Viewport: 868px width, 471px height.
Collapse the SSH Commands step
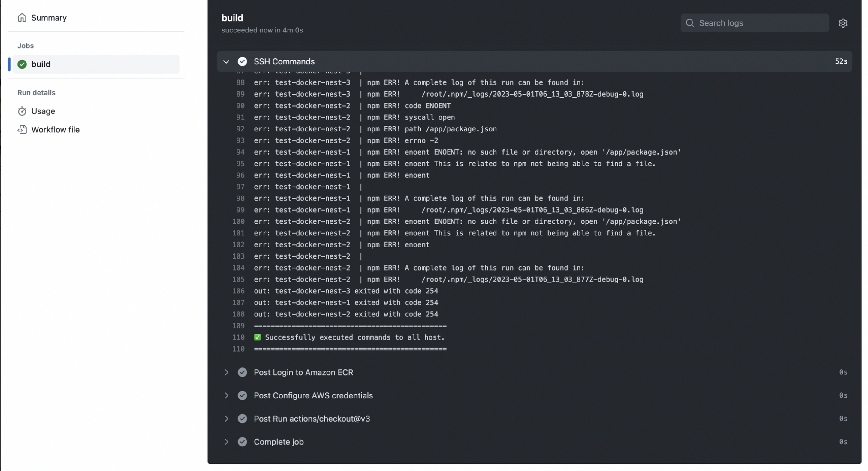(x=226, y=62)
